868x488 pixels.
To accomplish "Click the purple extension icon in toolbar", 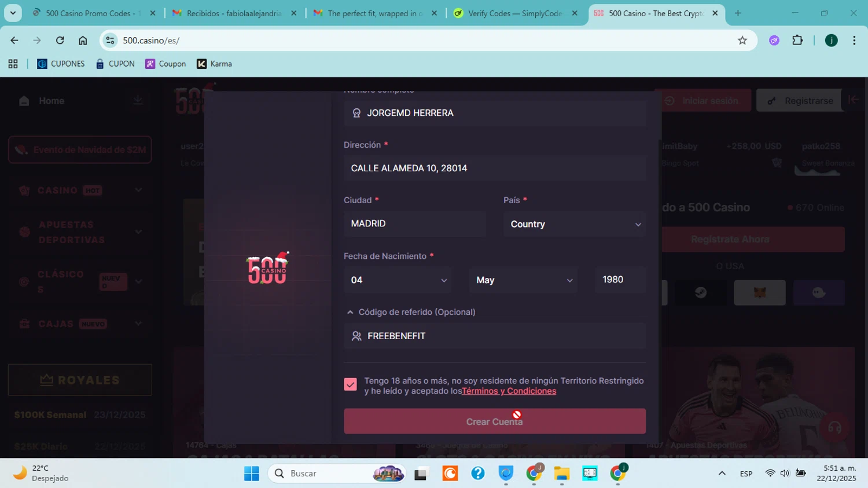I will (774, 41).
